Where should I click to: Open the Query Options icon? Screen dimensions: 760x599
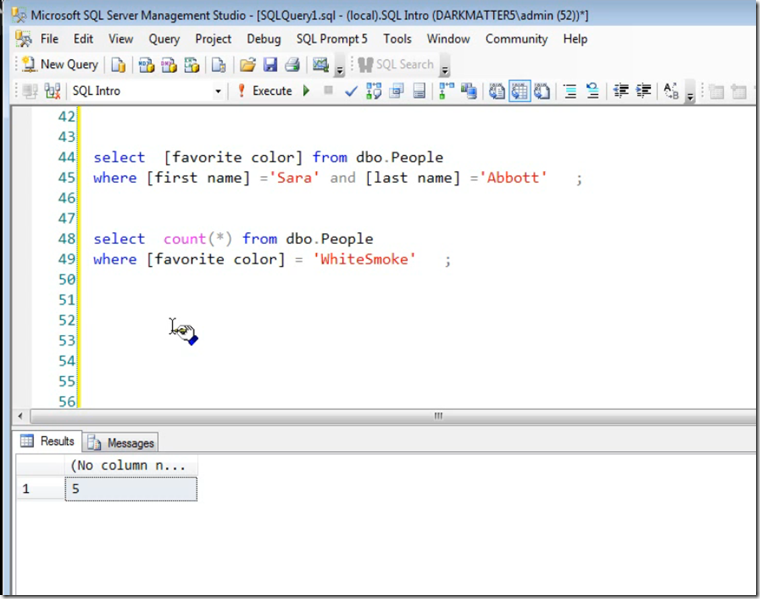tap(396, 91)
